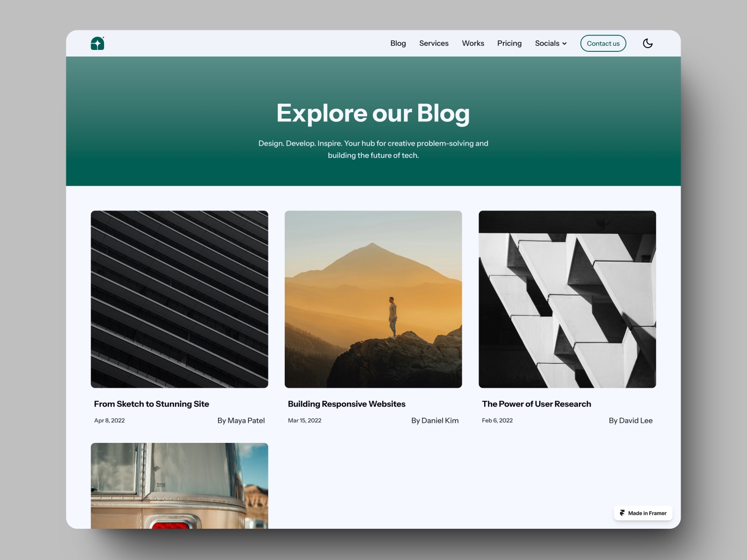Navigate to the Pricing page
747x560 pixels.
tap(509, 43)
